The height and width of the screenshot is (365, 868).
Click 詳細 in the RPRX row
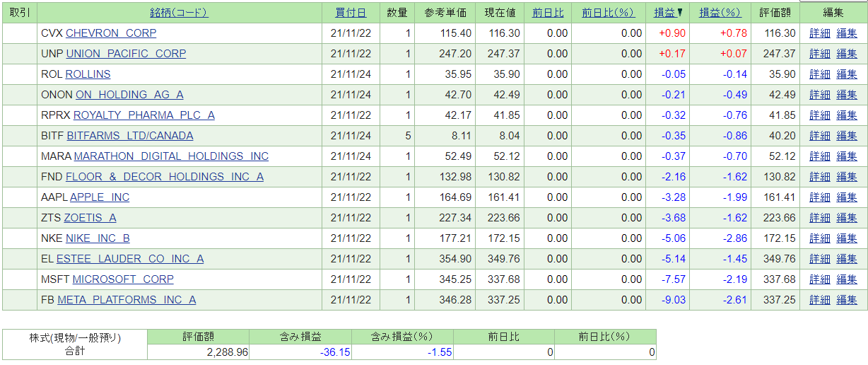coord(820,115)
